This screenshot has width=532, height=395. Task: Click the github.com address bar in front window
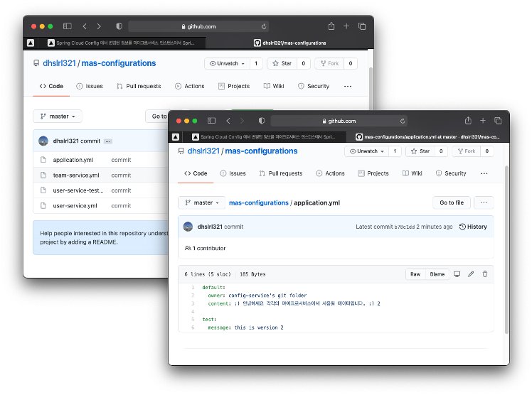click(339, 121)
